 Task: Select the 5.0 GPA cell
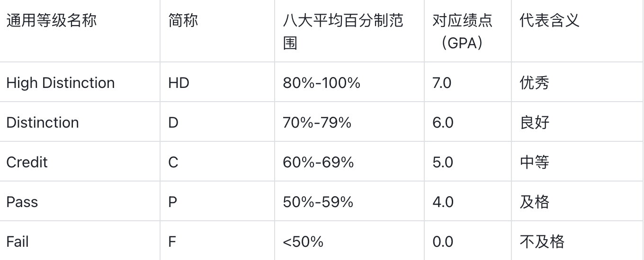[x=443, y=163]
